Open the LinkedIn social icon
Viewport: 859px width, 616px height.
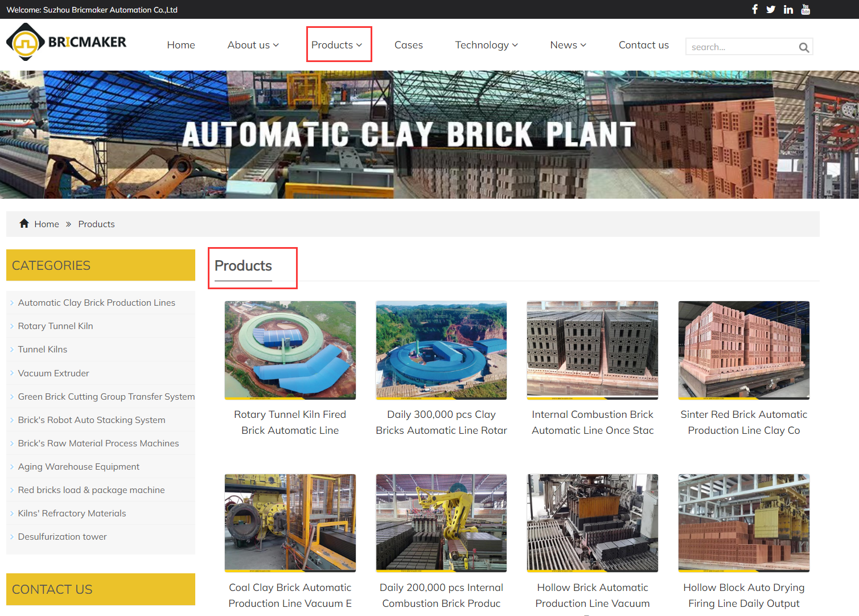point(788,9)
